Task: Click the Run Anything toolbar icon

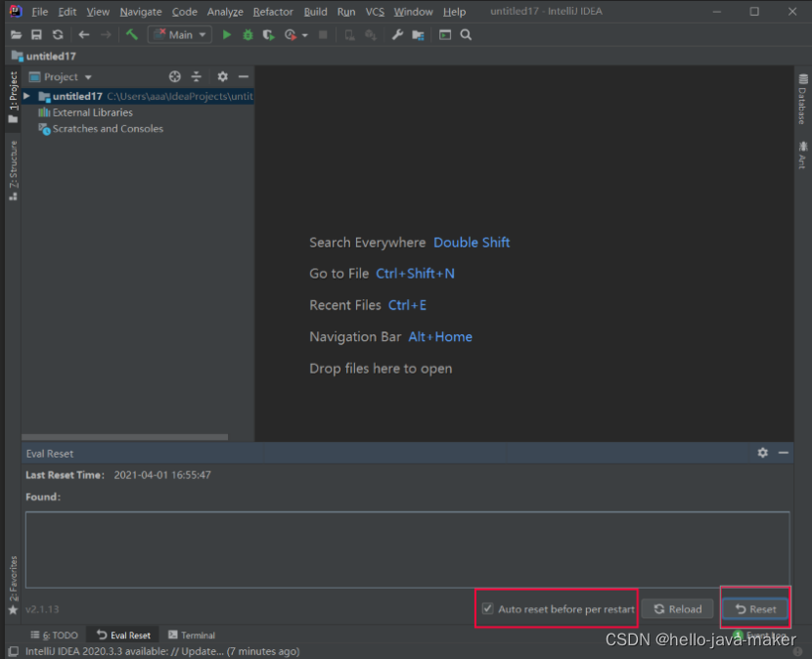Action: [445, 34]
